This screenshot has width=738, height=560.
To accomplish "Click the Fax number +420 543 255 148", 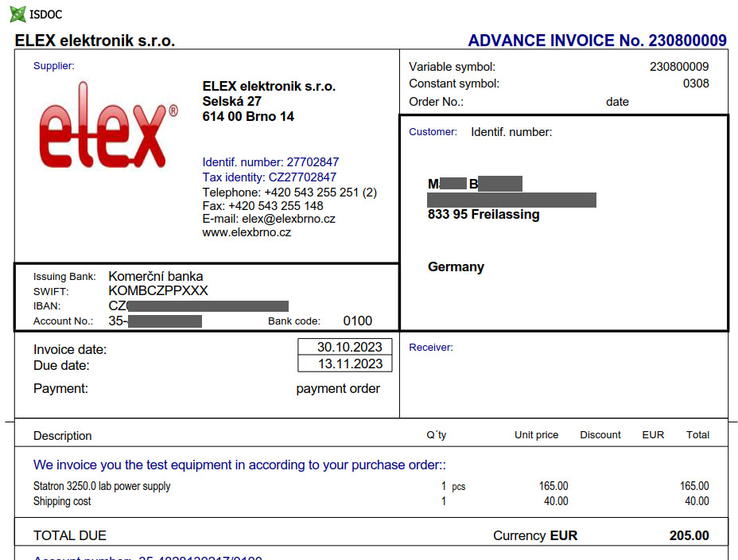I will pyautogui.click(x=276, y=206).
